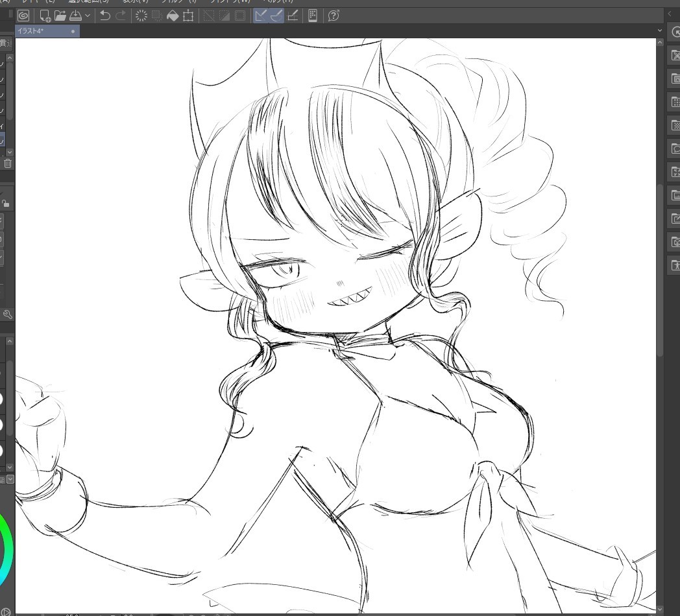
Task: Close the イラスト4* tab via dot
Action: pyautogui.click(x=73, y=31)
